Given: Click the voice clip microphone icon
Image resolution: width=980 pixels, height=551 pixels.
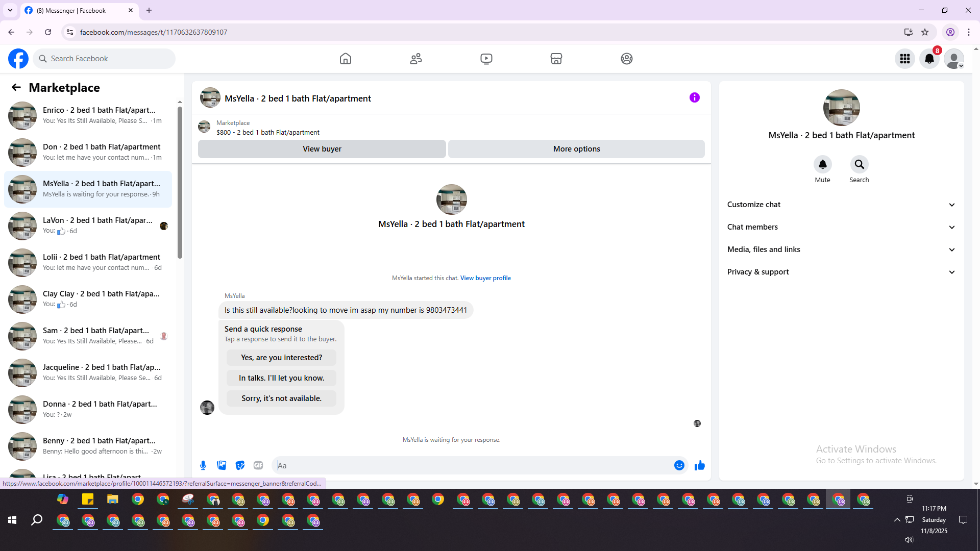Looking at the screenshot, I should 203,465.
